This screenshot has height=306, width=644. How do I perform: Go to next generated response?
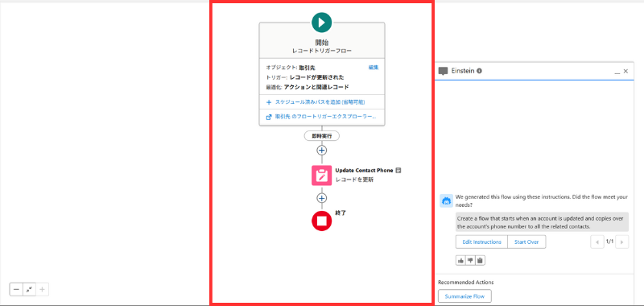tap(621, 242)
